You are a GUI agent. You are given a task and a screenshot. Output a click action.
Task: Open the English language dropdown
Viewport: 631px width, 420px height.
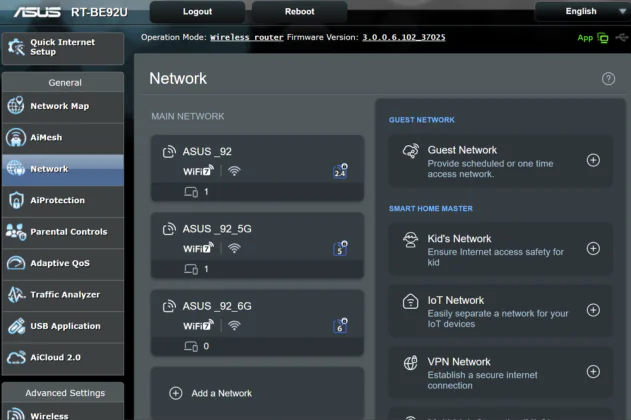tap(582, 11)
